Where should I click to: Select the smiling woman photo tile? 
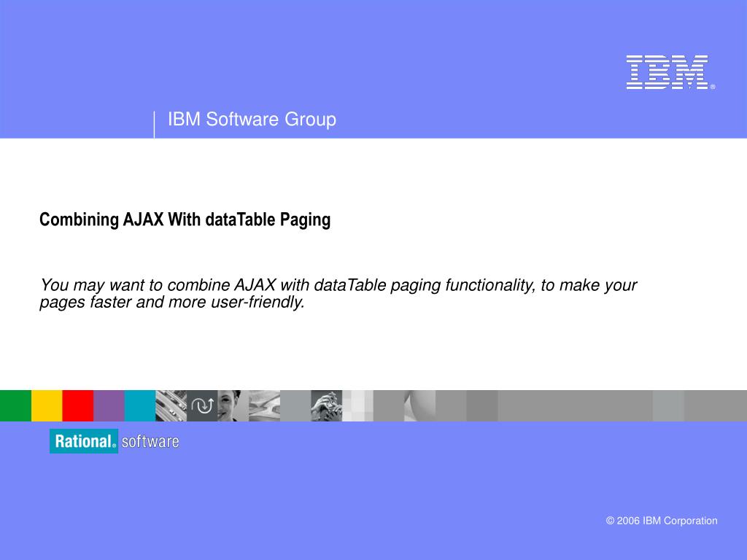tap(233, 405)
